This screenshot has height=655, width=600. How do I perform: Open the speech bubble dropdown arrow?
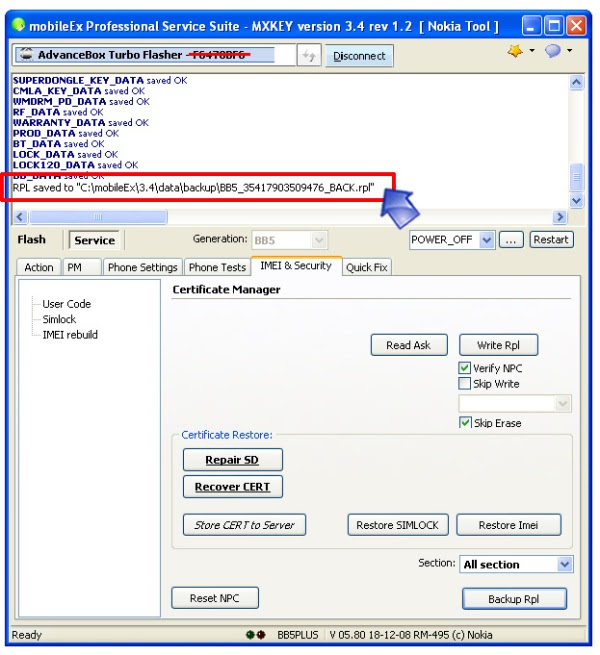[x=569, y=51]
